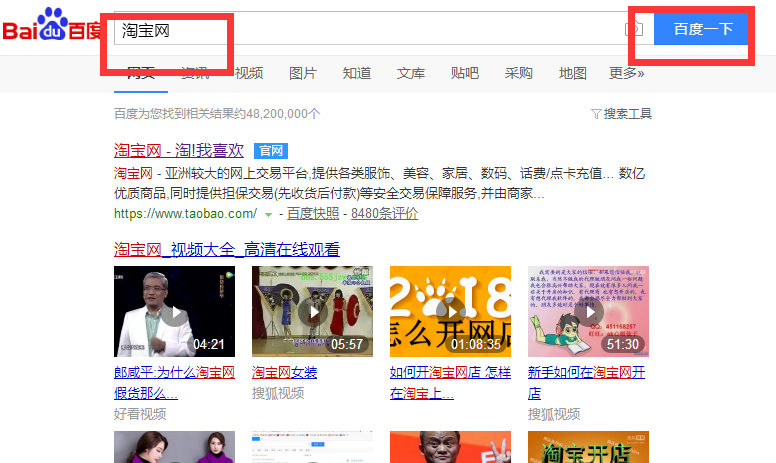Image resolution: width=776 pixels, height=463 pixels.
Task: Open the 知道 tab
Action: tap(357, 73)
